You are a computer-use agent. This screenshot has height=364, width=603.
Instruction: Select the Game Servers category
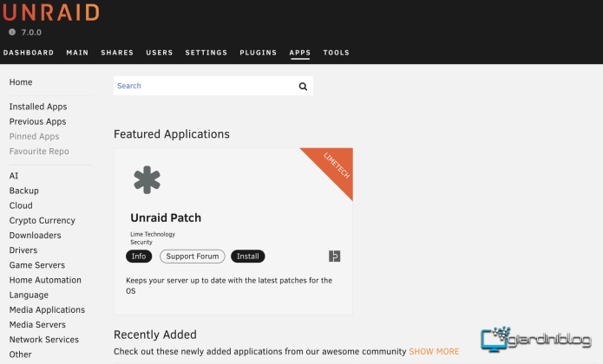[37, 265]
